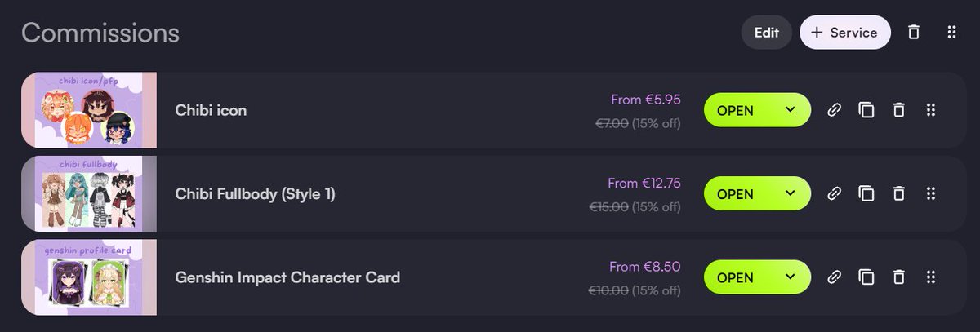The height and width of the screenshot is (332, 980).
Task: Copy link for Chibi Fullbody (Style 1)
Action: (x=834, y=193)
